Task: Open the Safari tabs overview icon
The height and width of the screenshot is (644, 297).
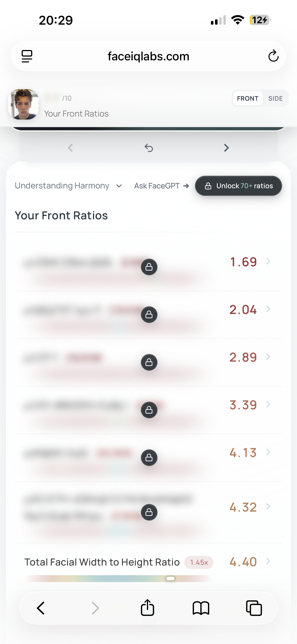Action: click(x=254, y=608)
